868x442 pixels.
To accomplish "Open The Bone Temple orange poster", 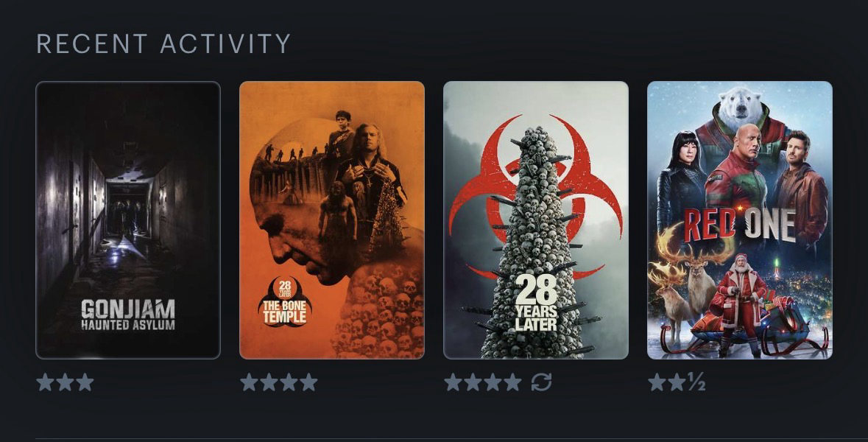I will tap(331, 220).
